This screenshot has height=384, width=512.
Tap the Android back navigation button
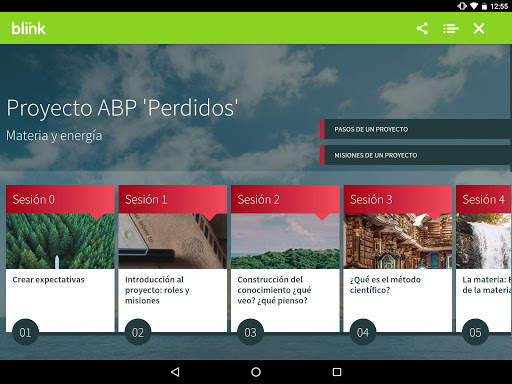(x=175, y=372)
